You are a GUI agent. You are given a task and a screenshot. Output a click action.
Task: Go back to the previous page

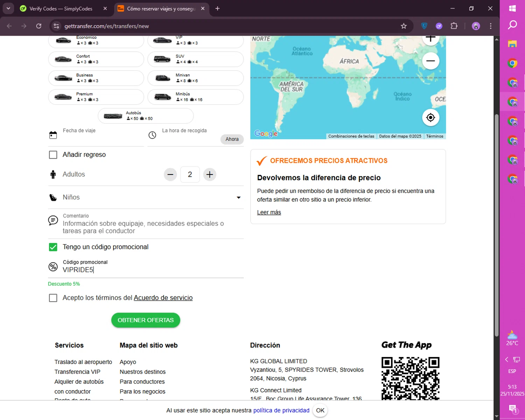[x=9, y=26]
